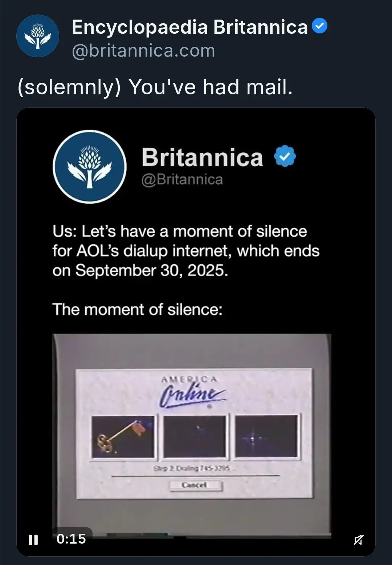Image resolution: width=392 pixels, height=565 pixels.
Task: Click the golden key image panel
Action: click(x=123, y=437)
